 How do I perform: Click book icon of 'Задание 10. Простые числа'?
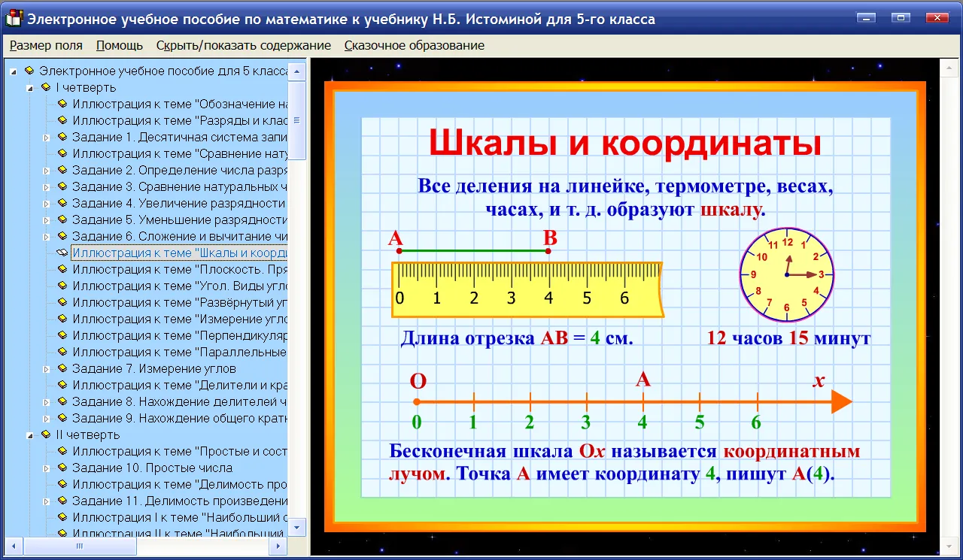click(x=62, y=468)
